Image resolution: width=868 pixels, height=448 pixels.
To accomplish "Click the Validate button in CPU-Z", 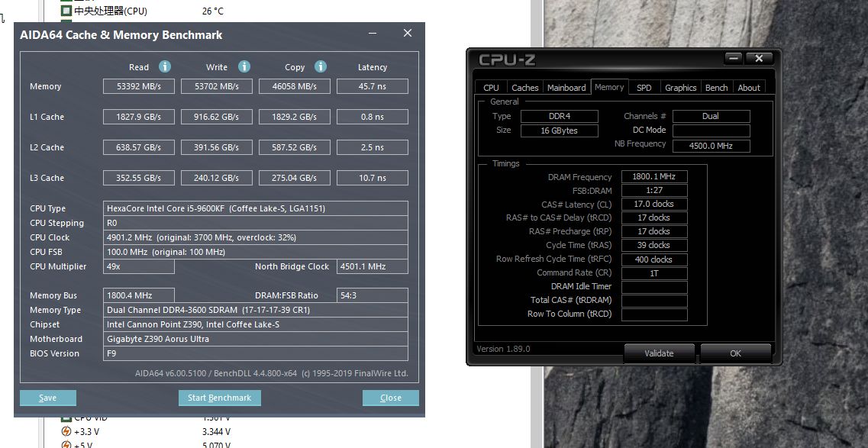I will coord(659,353).
